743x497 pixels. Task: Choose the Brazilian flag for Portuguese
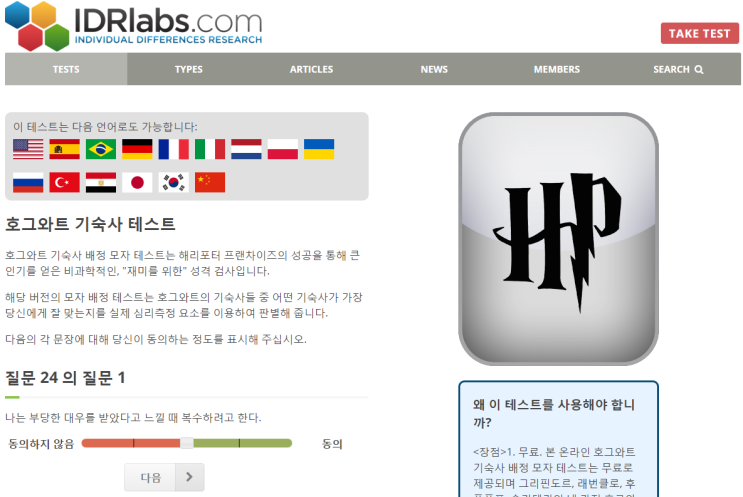101,149
